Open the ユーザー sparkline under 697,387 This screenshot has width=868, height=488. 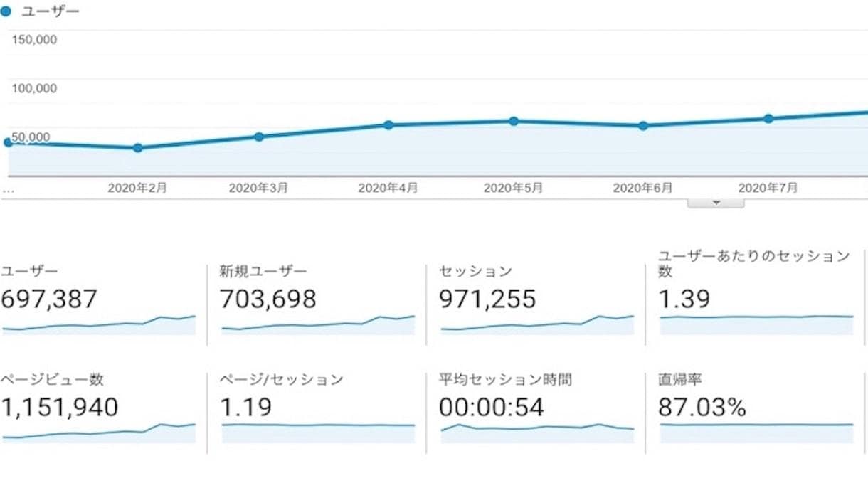[x=99, y=324]
